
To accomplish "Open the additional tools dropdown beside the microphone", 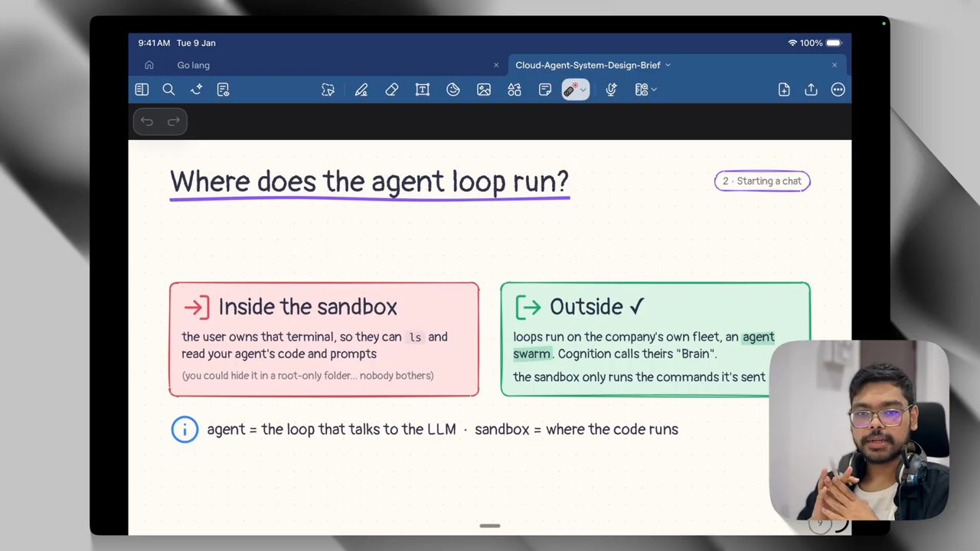I will click(x=645, y=90).
